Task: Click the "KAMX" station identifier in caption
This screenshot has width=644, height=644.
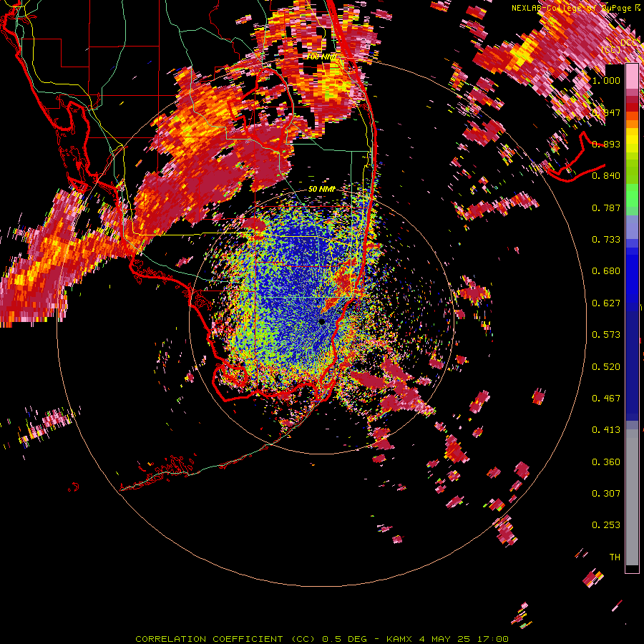Action: (401, 639)
